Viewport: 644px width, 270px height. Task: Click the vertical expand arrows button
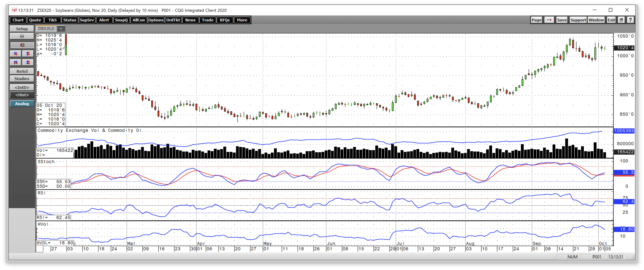click(x=28, y=54)
